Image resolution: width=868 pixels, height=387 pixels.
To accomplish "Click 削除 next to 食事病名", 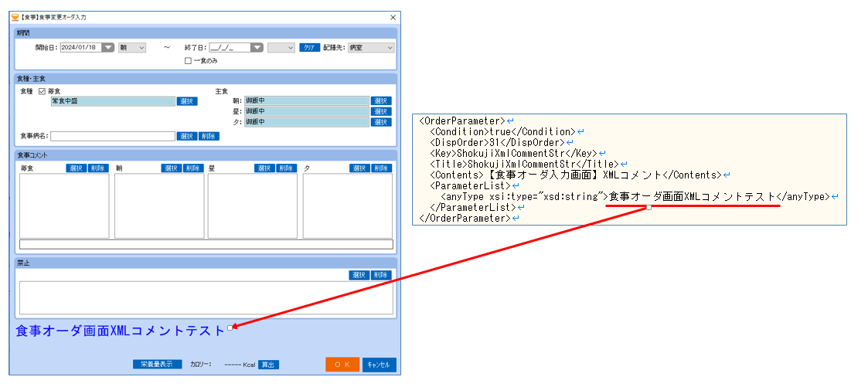I will (x=209, y=136).
